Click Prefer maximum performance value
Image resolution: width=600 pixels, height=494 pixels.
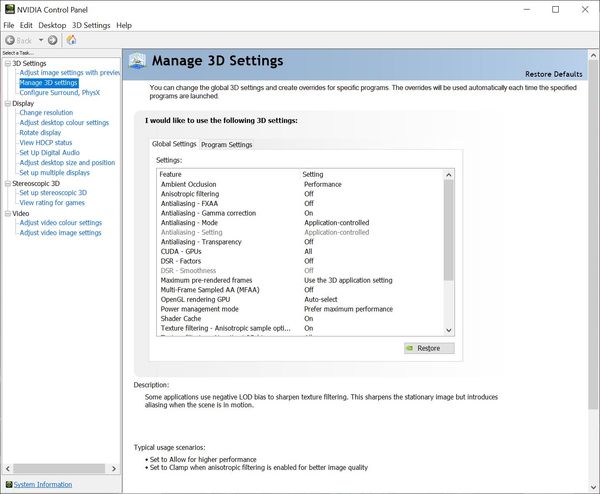pyautogui.click(x=348, y=309)
